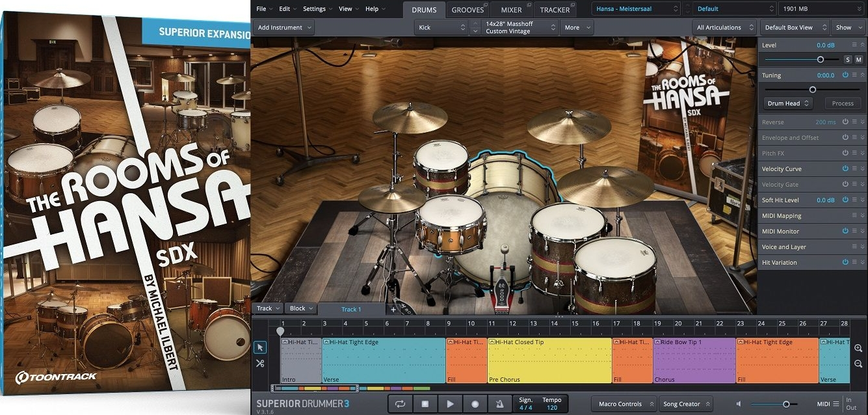Switch to the MIXER tab
This screenshot has height=415, width=868.
click(512, 8)
